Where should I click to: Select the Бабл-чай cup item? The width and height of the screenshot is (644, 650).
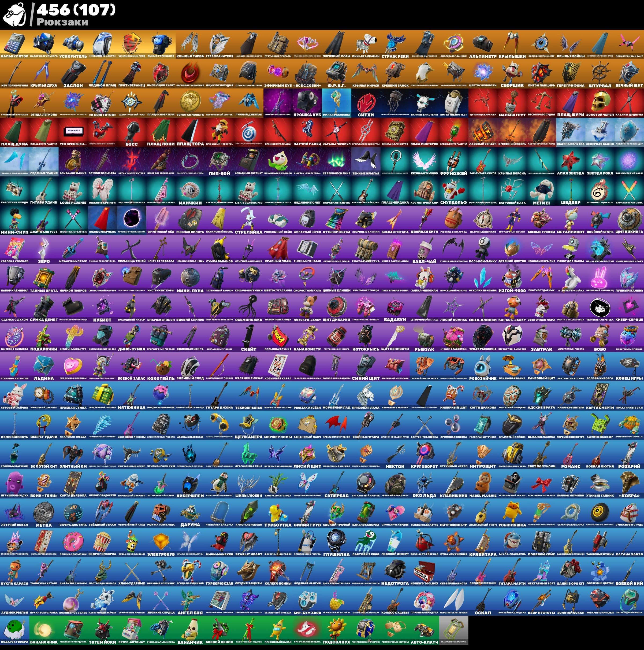[x=424, y=249]
